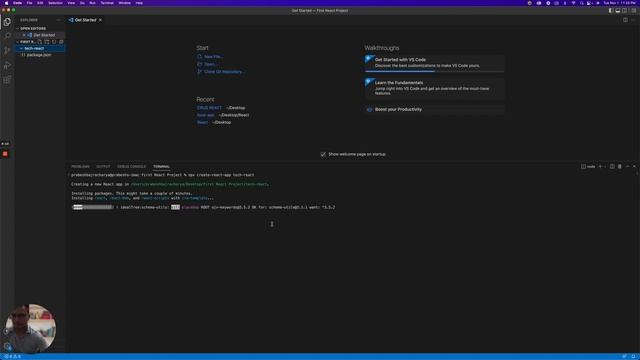Close the Get Started editor tab
The height and width of the screenshot is (360, 640).
pos(100,20)
